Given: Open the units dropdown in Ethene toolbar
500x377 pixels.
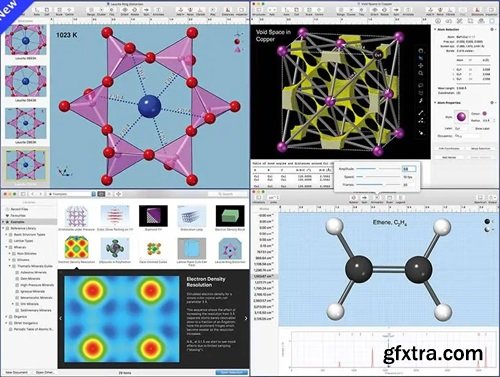Looking at the screenshot, I should (273, 198).
